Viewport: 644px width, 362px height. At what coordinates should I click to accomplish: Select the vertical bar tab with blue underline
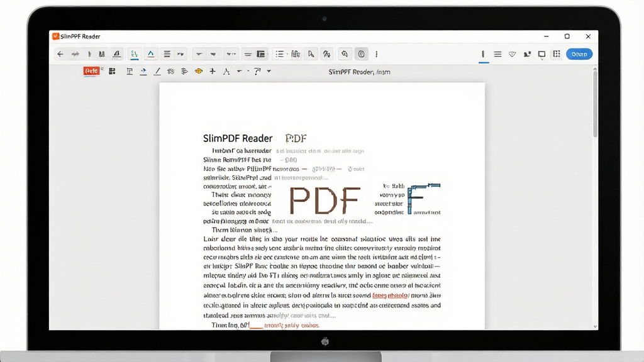(x=484, y=55)
